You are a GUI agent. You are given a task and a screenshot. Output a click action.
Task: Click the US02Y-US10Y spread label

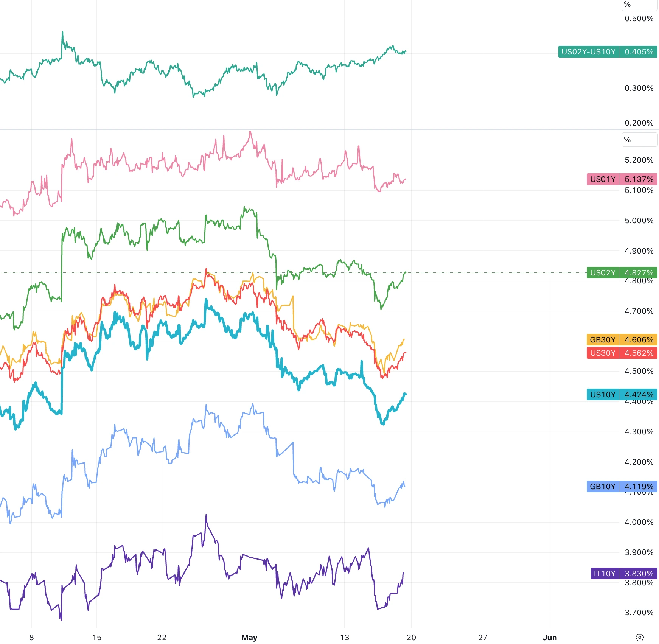(x=588, y=52)
